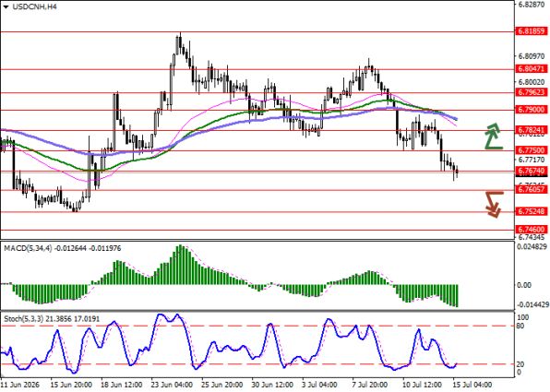
Task: Select the 6.76057 price level label
Action: pyautogui.click(x=532, y=189)
